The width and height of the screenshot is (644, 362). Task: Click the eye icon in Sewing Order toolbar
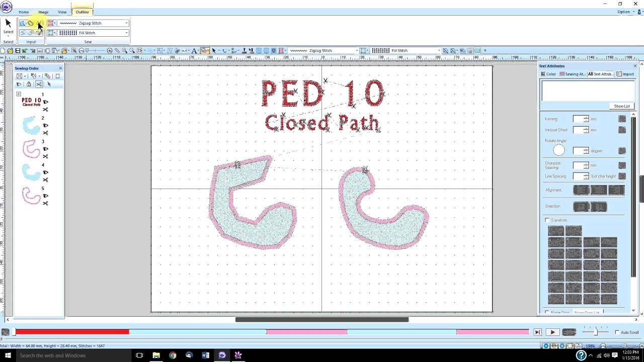click(x=19, y=84)
